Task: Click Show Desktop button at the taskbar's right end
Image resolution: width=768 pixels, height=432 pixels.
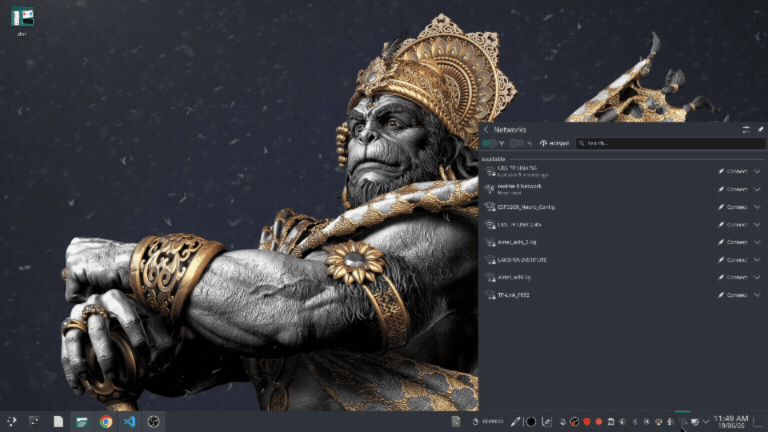Action: pyautogui.click(x=759, y=422)
